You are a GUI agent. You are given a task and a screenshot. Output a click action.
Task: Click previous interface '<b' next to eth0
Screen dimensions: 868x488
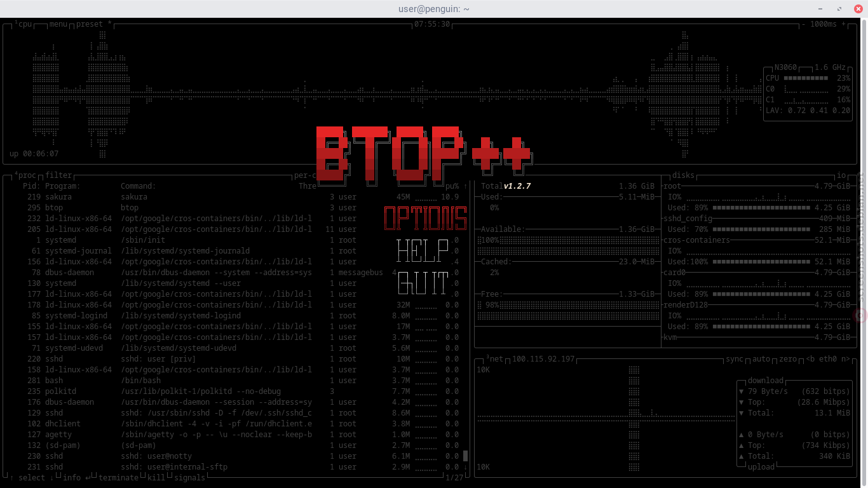click(x=810, y=359)
